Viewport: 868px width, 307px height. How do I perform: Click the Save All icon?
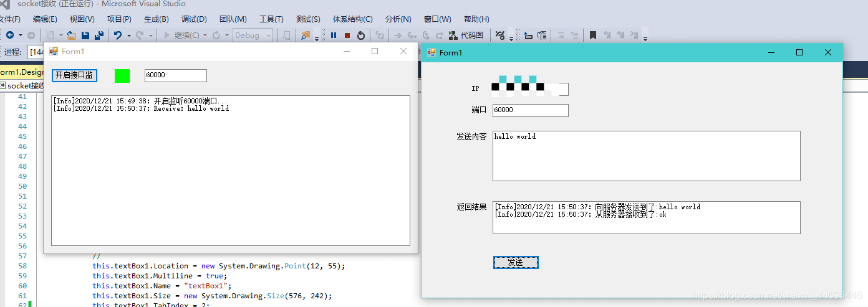coord(99,35)
